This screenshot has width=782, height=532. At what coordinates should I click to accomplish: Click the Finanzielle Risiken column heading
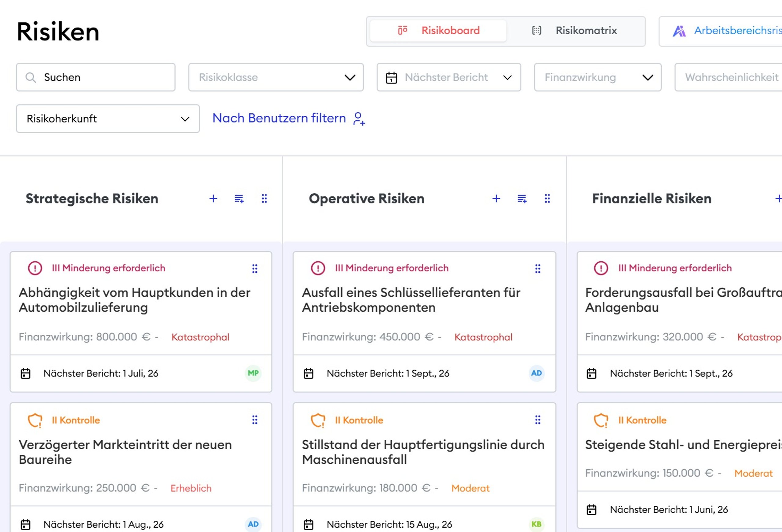(x=652, y=199)
